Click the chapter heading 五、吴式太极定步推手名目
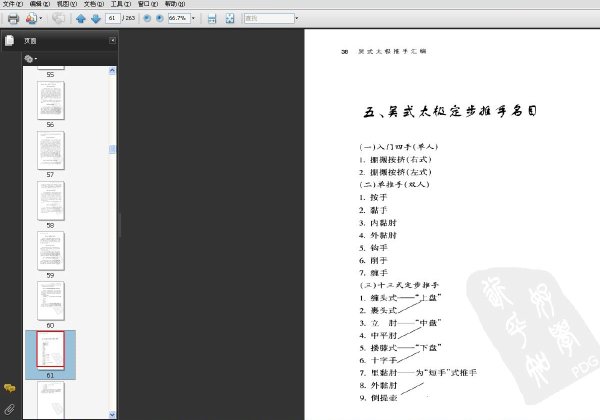The height and width of the screenshot is (420, 600). [x=450, y=111]
